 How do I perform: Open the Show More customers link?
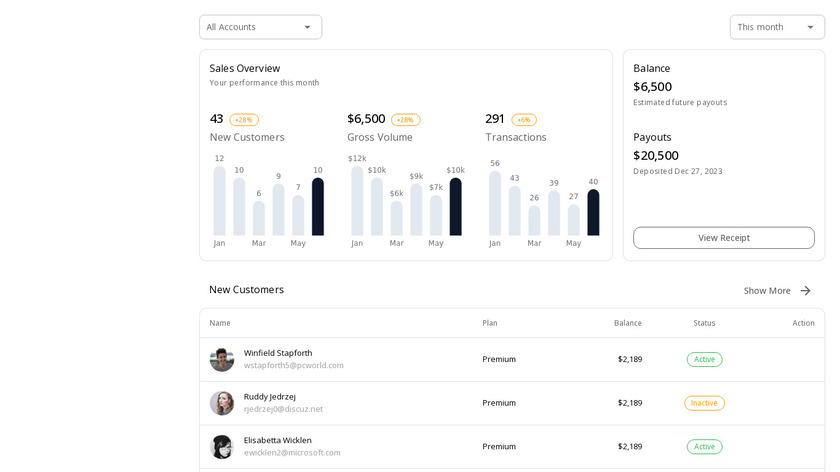tap(777, 290)
